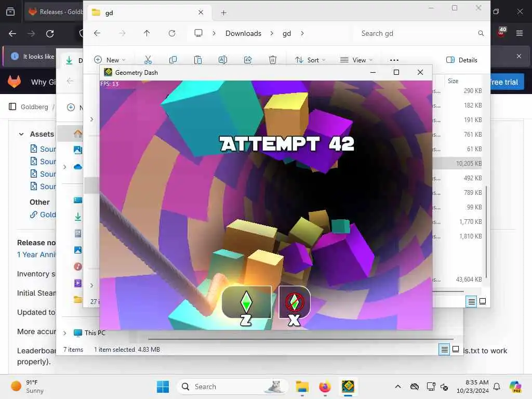This screenshot has height=399, width=532.
Task: Click Downloads in the address breadcrumb
Action: pyautogui.click(x=243, y=33)
